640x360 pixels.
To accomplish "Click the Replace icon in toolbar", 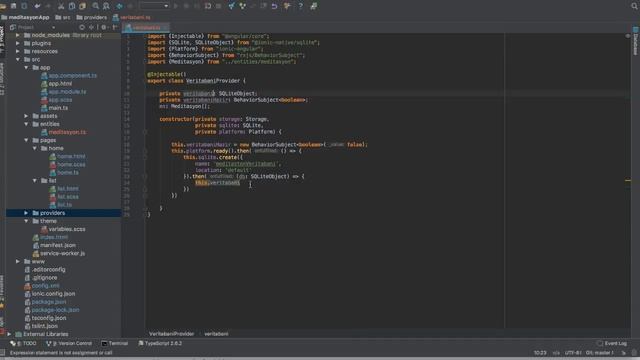I will [107, 6].
